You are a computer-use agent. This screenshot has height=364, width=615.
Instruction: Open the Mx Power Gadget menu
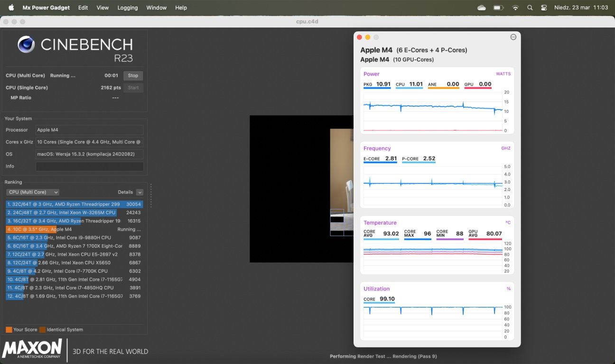click(x=46, y=8)
